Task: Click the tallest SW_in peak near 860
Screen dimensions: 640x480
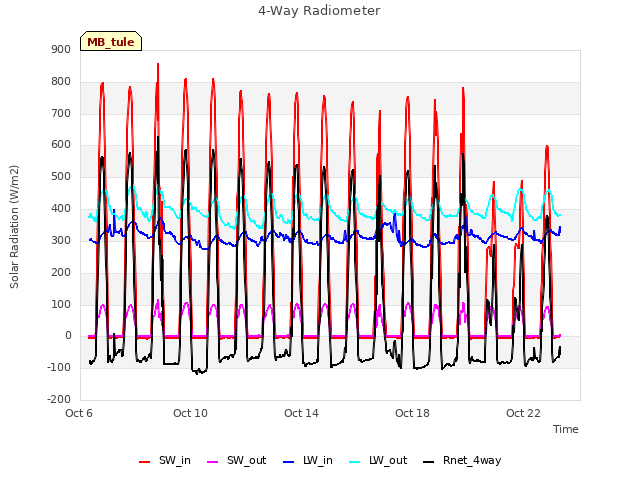Action: (158, 64)
